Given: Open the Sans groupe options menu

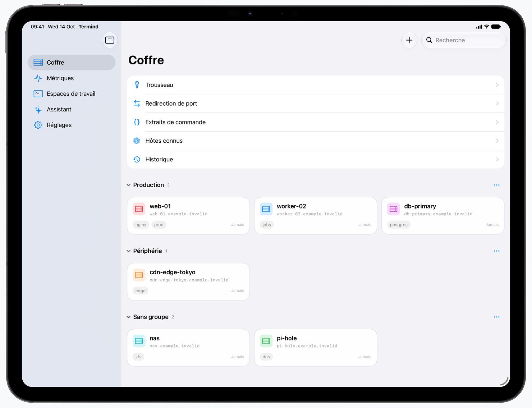Looking at the screenshot, I should 497,317.
